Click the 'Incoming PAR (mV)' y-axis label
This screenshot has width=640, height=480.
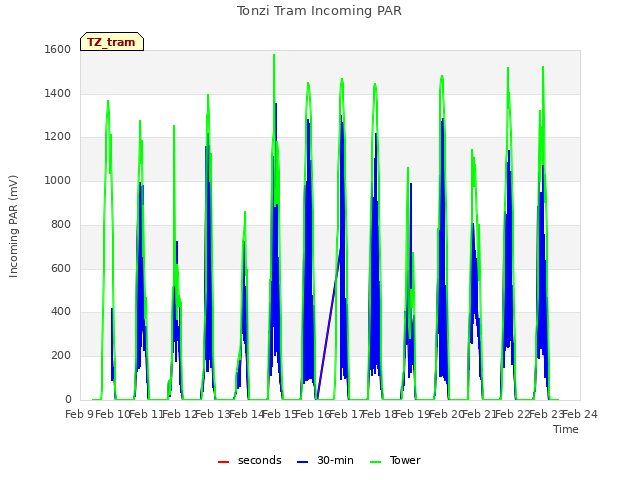pos(13,227)
